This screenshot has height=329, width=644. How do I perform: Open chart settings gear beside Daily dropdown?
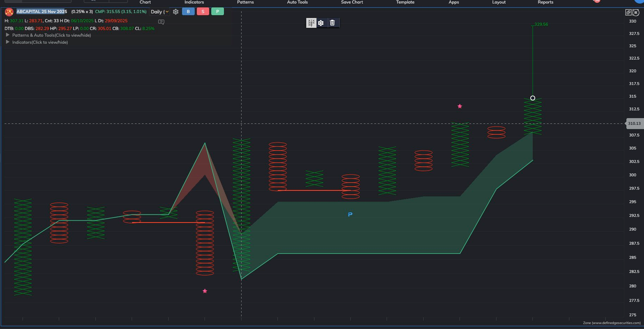(x=176, y=12)
